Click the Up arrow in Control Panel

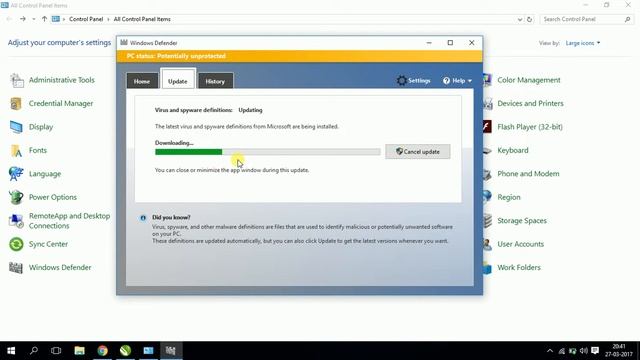point(44,19)
